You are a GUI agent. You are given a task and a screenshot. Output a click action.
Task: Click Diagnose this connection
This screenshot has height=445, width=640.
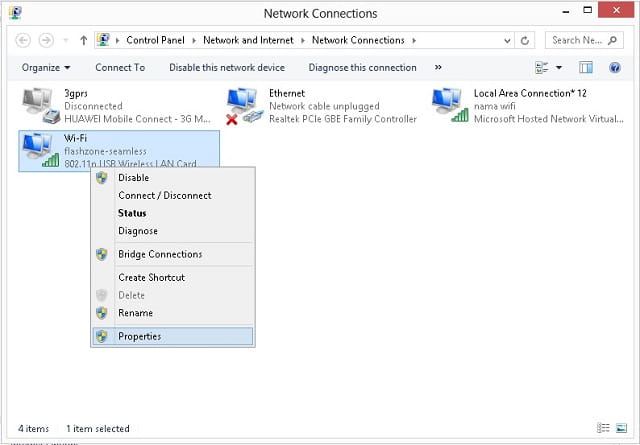[362, 67]
